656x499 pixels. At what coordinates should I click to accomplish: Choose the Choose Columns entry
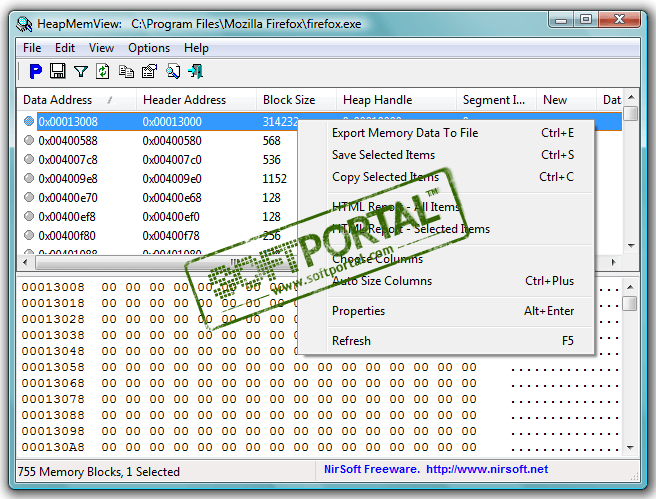446,259
